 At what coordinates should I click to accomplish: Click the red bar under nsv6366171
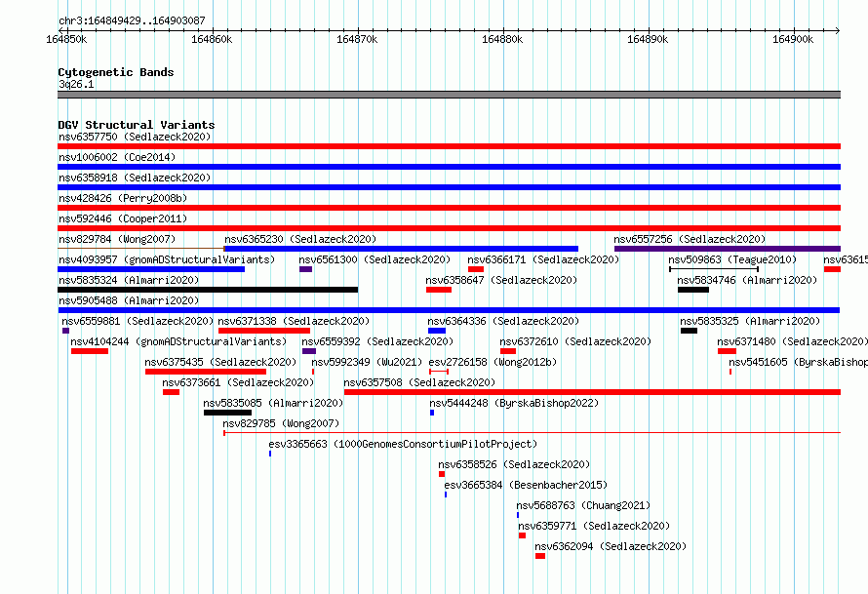[476, 269]
